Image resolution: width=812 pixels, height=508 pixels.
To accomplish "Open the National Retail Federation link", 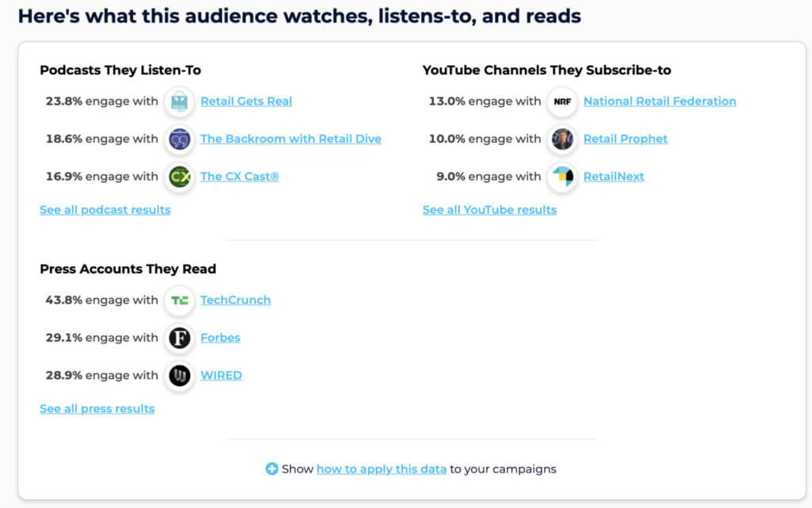I will (x=660, y=101).
